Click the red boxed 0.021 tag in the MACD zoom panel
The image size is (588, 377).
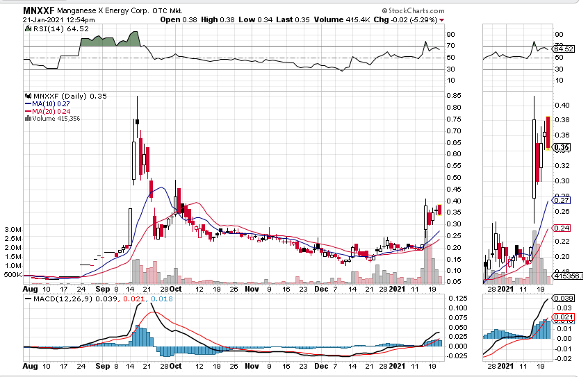click(x=564, y=317)
